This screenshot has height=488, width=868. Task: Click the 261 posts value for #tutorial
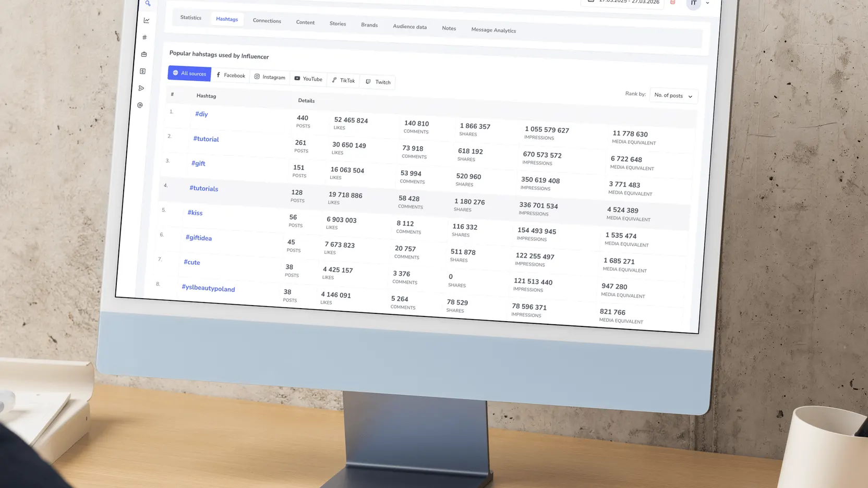coord(300,143)
